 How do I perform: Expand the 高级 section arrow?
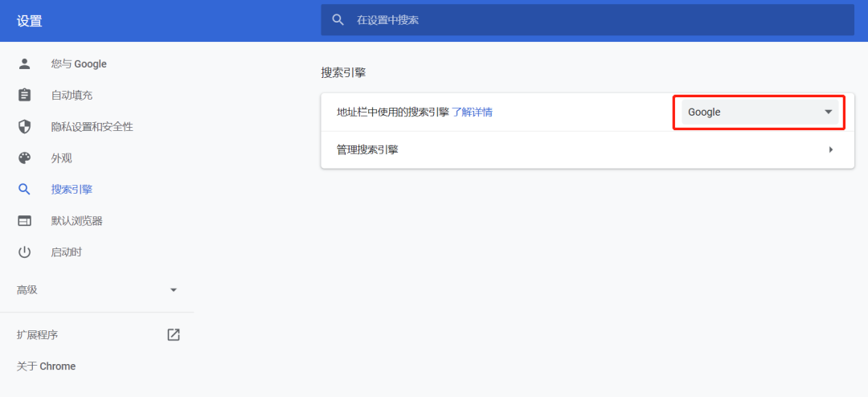pos(174,289)
